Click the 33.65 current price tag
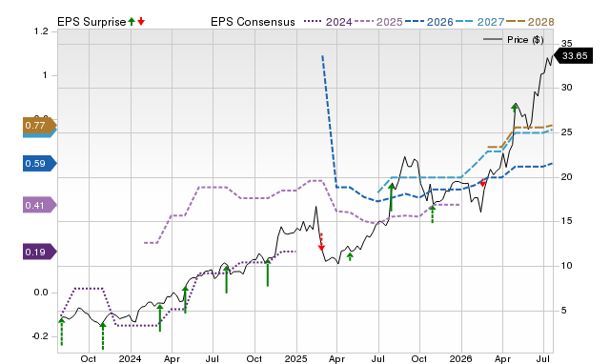The width and height of the screenshot is (610, 364). [x=573, y=55]
